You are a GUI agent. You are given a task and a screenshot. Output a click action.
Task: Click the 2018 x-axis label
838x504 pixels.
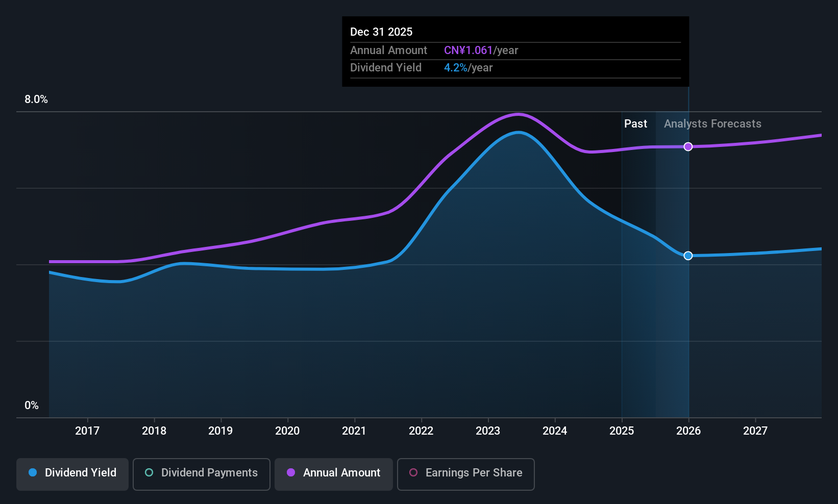point(154,431)
